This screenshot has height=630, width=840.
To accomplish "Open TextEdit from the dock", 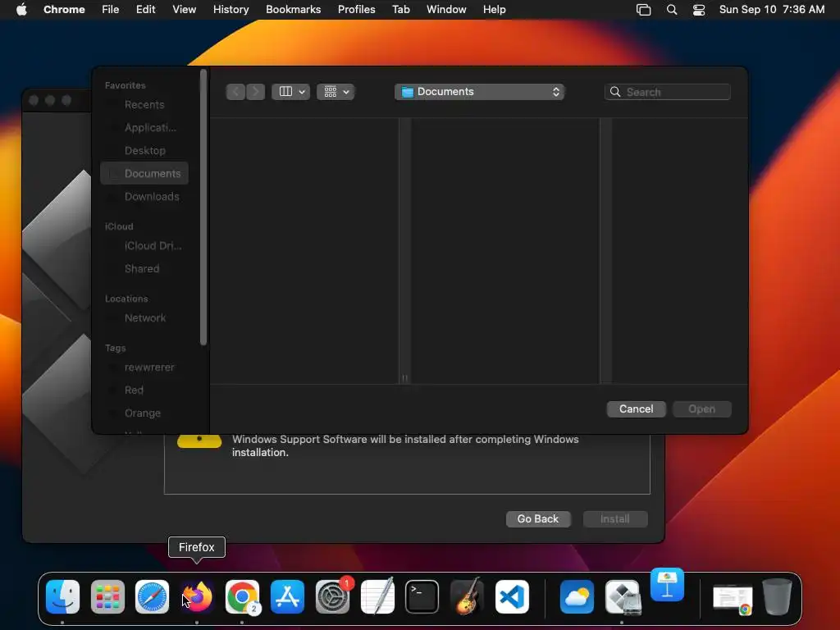I will click(377, 597).
